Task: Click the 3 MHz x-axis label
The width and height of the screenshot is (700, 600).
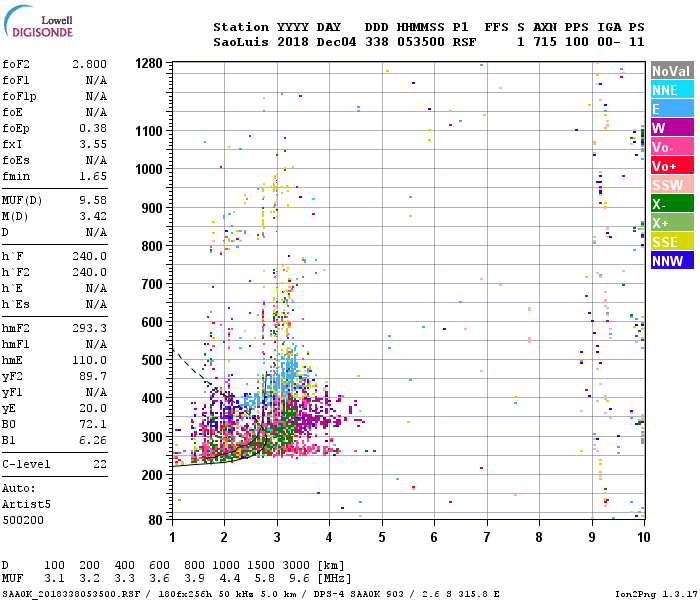Action: tap(277, 537)
